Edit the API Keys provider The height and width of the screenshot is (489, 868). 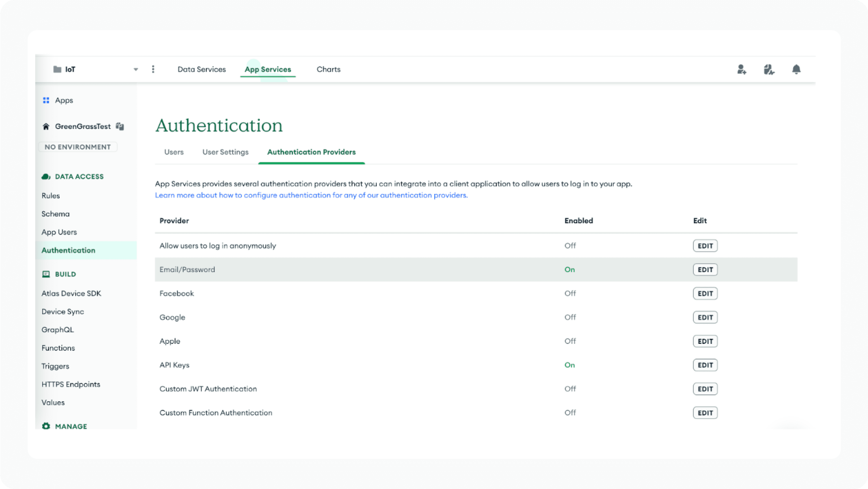[705, 365]
